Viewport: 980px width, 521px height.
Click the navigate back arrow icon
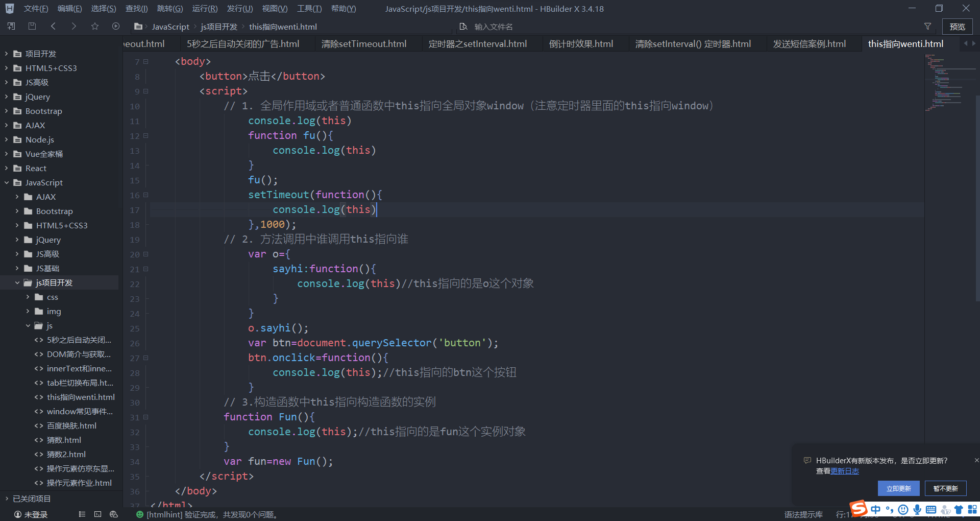53,26
